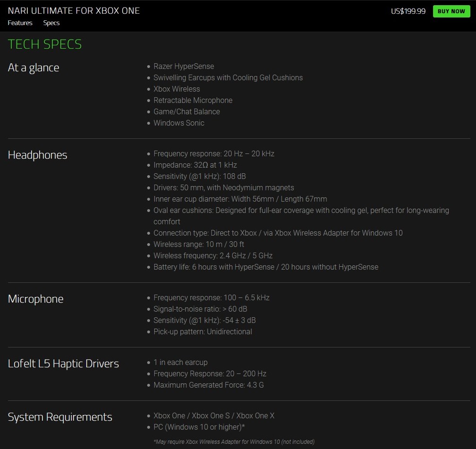Click the green BUY NOW button
This screenshot has height=449, width=476.
pyautogui.click(x=451, y=11)
